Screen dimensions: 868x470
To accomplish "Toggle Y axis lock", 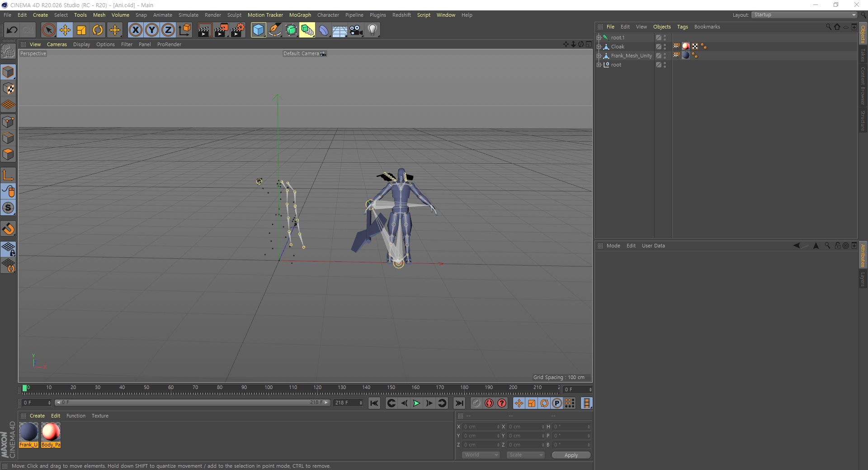I will click(x=152, y=30).
